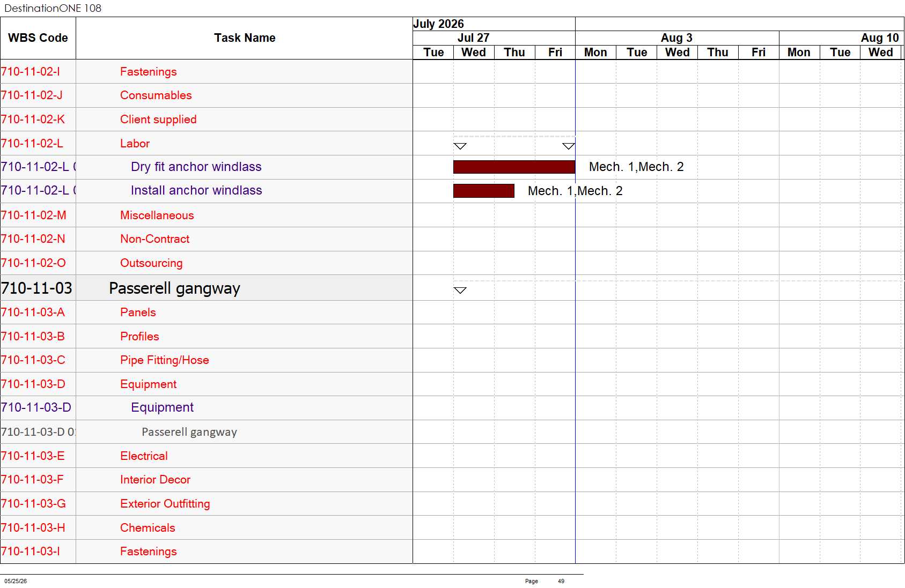Select the Task Name column header
The width and height of the screenshot is (905, 588).
click(245, 38)
